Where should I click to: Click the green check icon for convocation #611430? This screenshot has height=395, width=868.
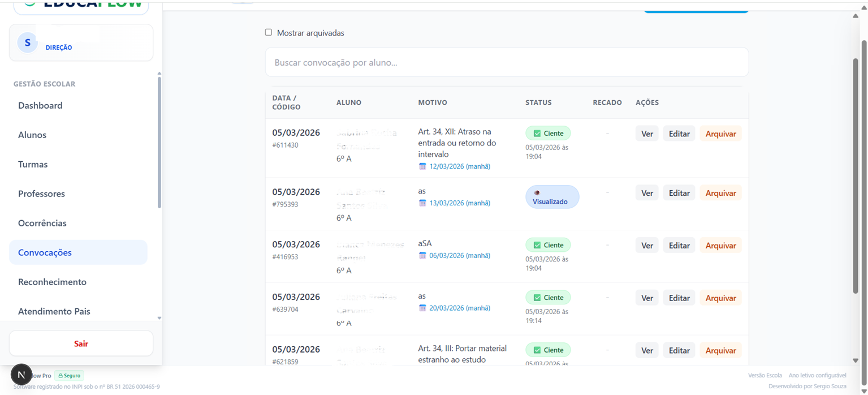(x=537, y=134)
